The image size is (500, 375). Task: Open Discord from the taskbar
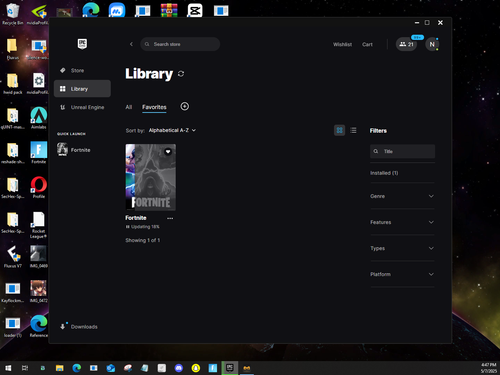pos(179,368)
